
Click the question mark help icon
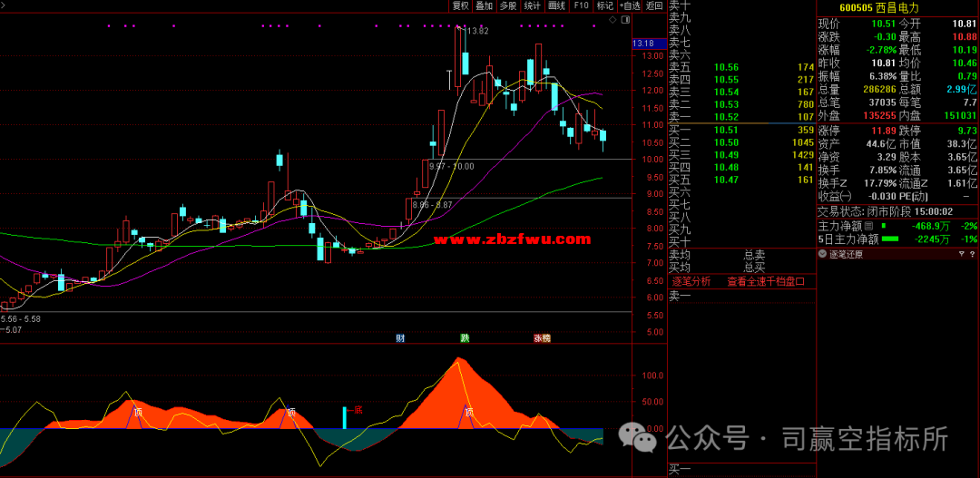(x=972, y=254)
